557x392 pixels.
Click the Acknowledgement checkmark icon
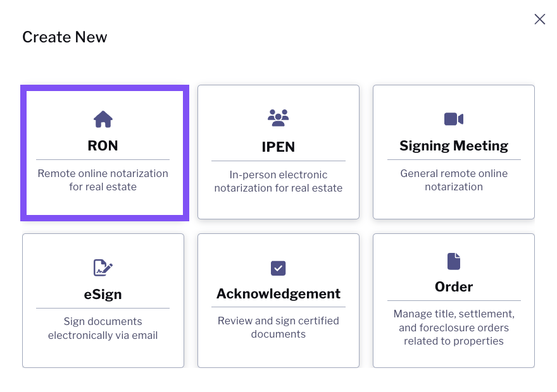click(278, 268)
